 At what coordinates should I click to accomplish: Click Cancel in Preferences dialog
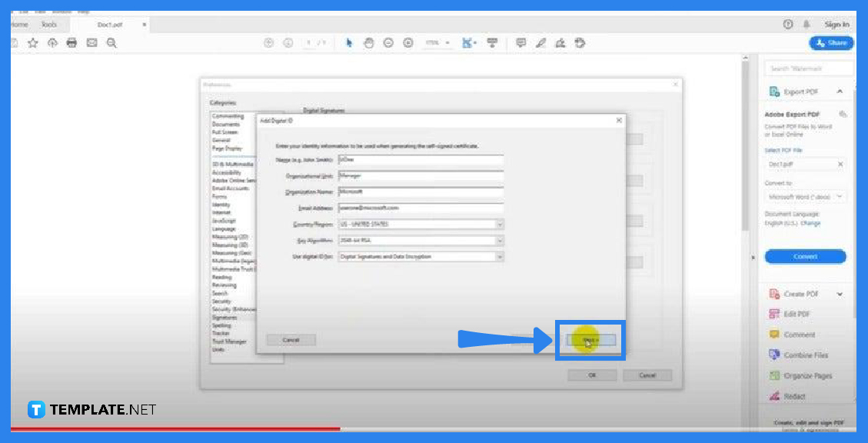pyautogui.click(x=647, y=375)
